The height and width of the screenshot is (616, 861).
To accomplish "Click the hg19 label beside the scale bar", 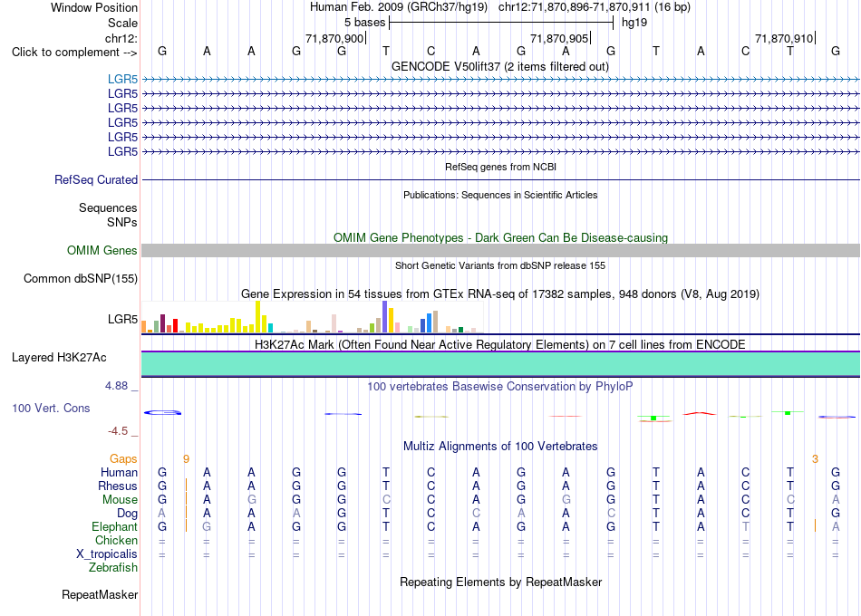I will pyautogui.click(x=634, y=23).
